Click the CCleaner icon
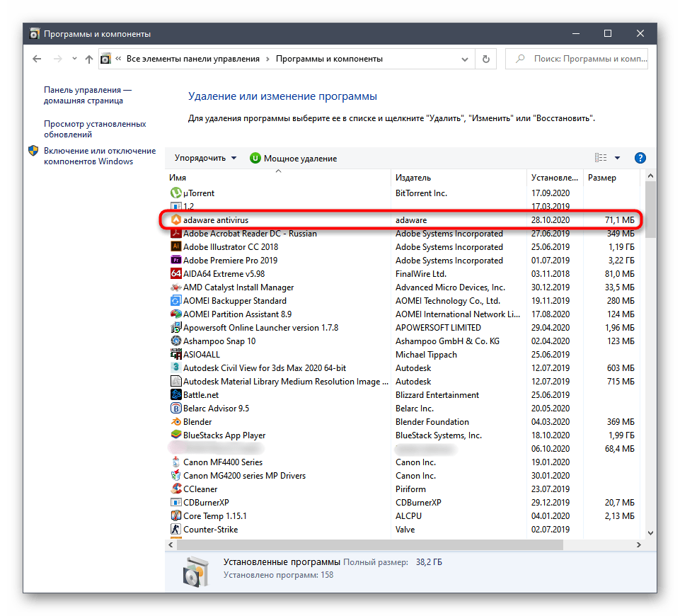This screenshot has height=616, width=680. click(x=175, y=489)
